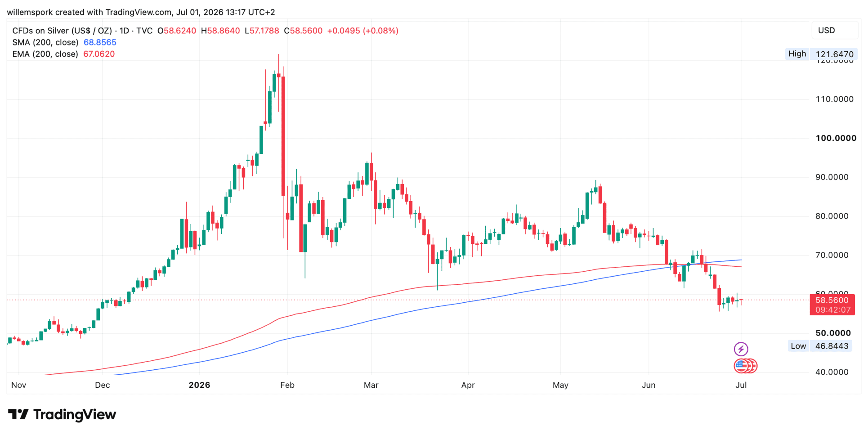
Task: Click the Jun label on time axis
Action: (x=649, y=385)
